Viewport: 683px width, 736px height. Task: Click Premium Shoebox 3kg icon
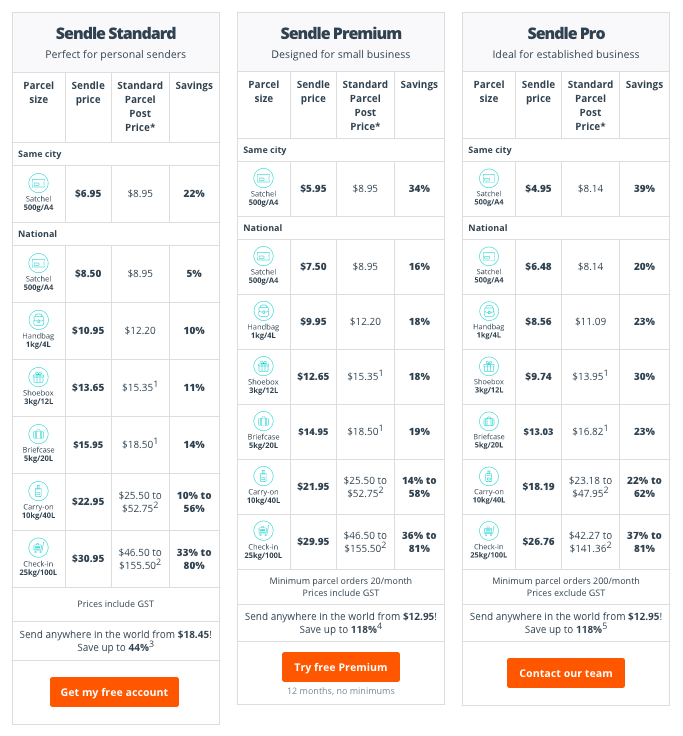(263, 366)
